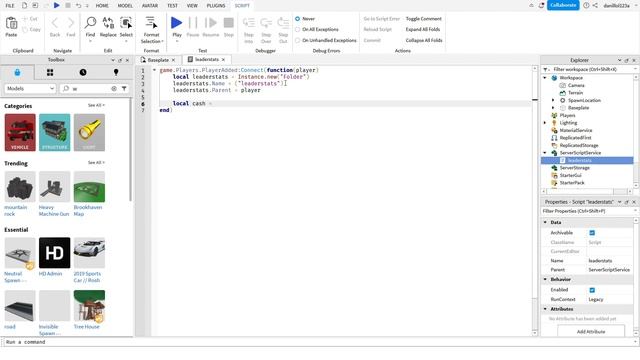The image size is (640, 360).
Task: Collapse the Behavior properties section
Action: point(545,280)
